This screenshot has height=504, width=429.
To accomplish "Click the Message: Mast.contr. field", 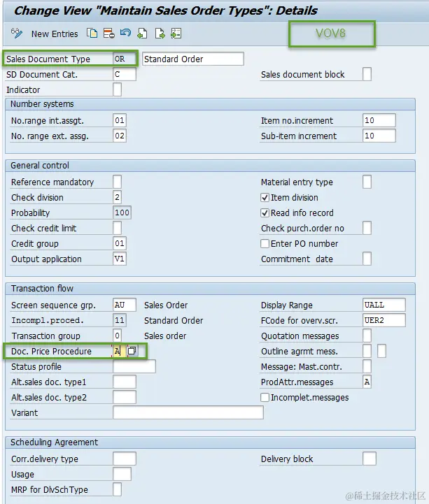I will pos(367,367).
